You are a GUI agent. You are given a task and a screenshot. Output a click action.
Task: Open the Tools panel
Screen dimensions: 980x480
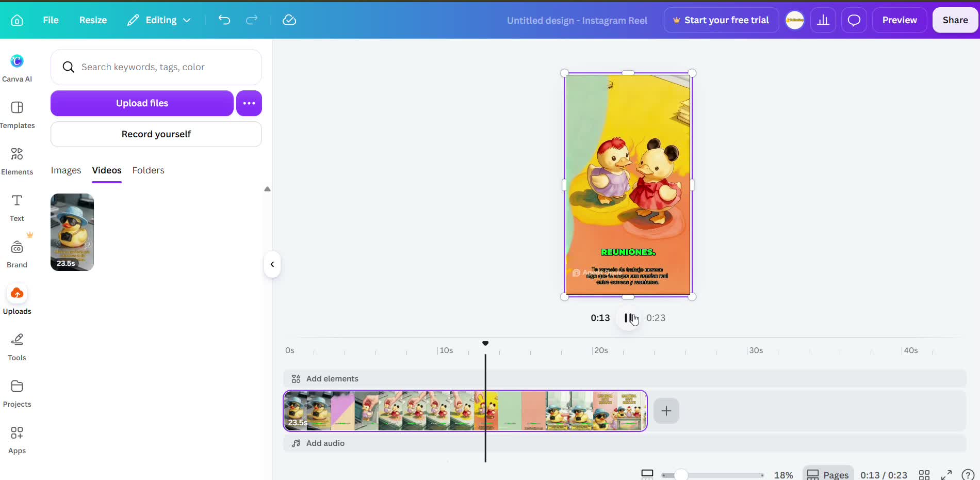pyautogui.click(x=17, y=347)
